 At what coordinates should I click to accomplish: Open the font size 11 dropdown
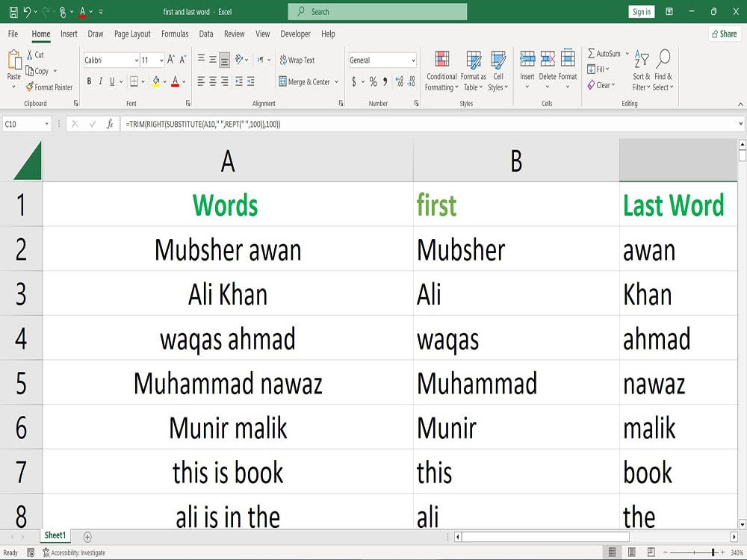pos(161,60)
